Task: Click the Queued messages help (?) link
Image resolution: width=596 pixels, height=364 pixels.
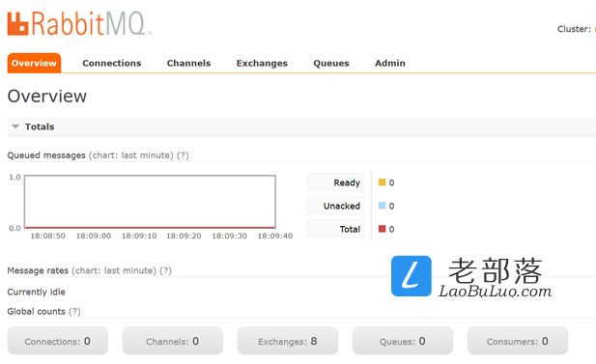Action: point(183,155)
